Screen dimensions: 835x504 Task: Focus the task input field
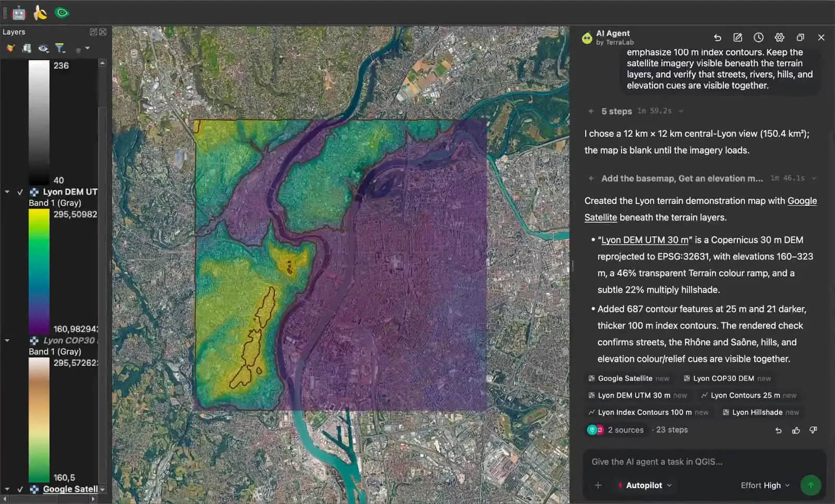coord(705,462)
